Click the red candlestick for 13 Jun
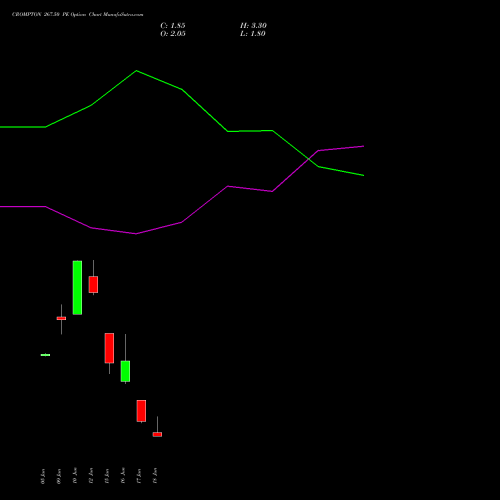Viewport: 500px width, 500px height. click(x=109, y=348)
